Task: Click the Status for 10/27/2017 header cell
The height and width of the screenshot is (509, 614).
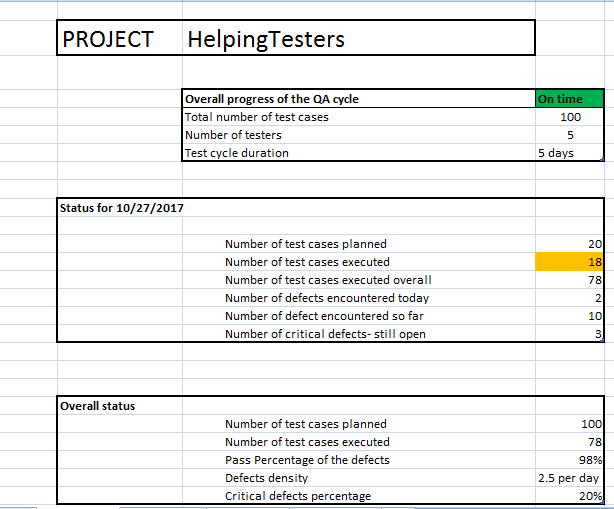Action: [x=120, y=208]
